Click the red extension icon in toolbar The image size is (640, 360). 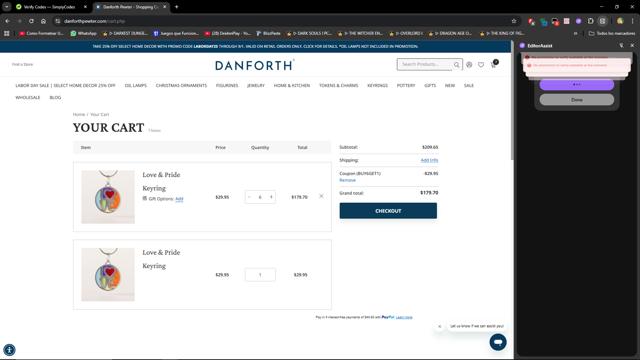coord(531,21)
